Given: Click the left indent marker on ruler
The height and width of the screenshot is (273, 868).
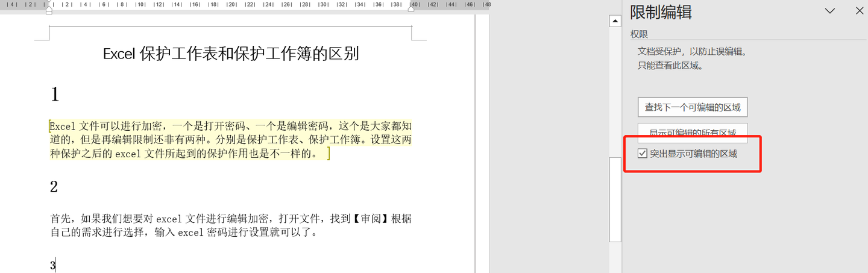Looking at the screenshot, I should coord(49,8).
